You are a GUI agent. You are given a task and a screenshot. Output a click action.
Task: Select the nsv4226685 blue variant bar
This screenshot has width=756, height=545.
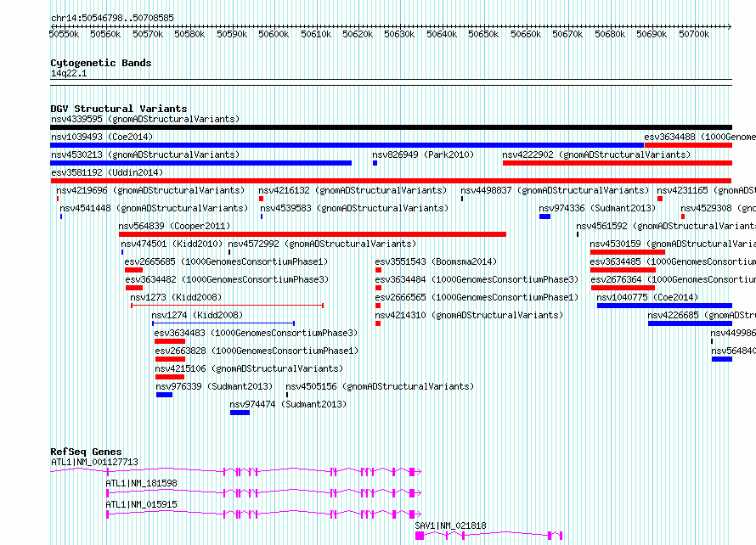point(690,323)
